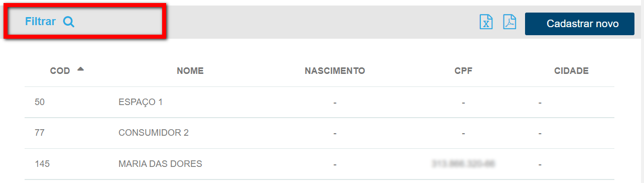
Task: Click birth date cell of ESPAÇO 1
Action: click(x=335, y=103)
